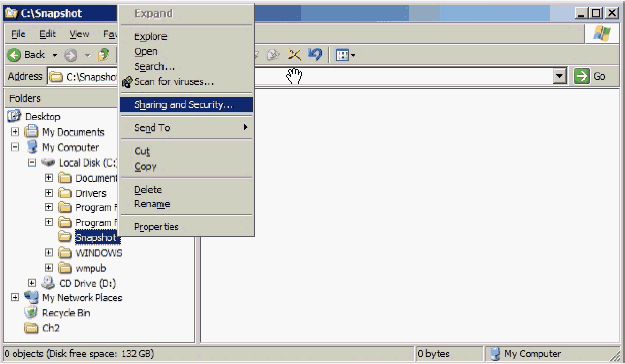Select the Ch2 folder icon
Image resolution: width=625 pixels, height=364 pixels.
tap(31, 328)
